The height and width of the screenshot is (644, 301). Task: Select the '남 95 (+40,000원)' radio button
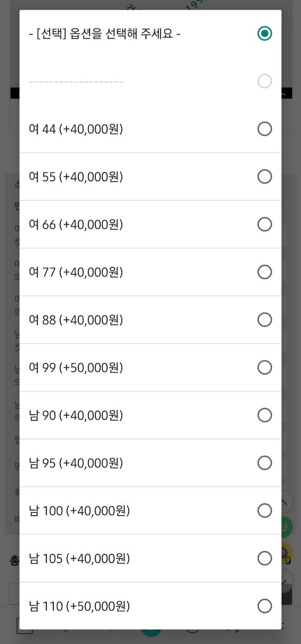[x=264, y=463]
